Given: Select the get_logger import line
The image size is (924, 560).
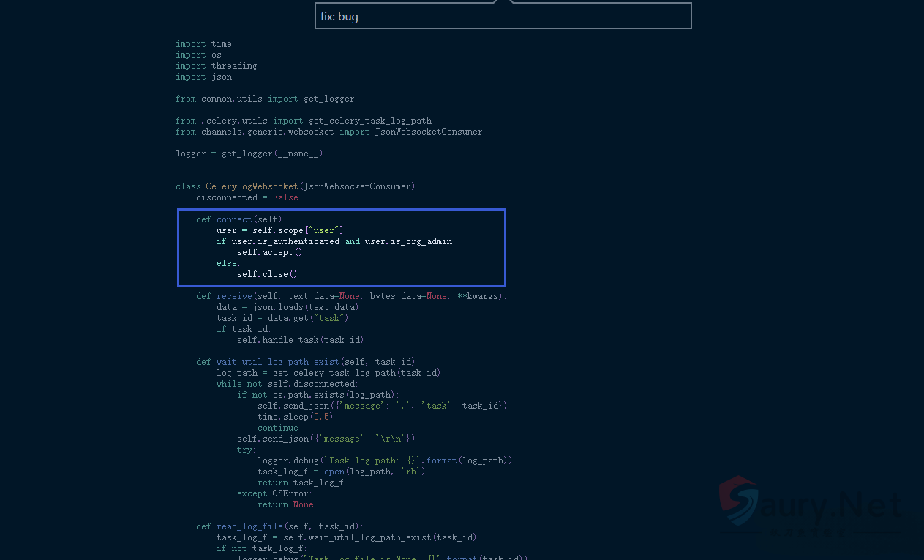Looking at the screenshot, I should (x=265, y=98).
